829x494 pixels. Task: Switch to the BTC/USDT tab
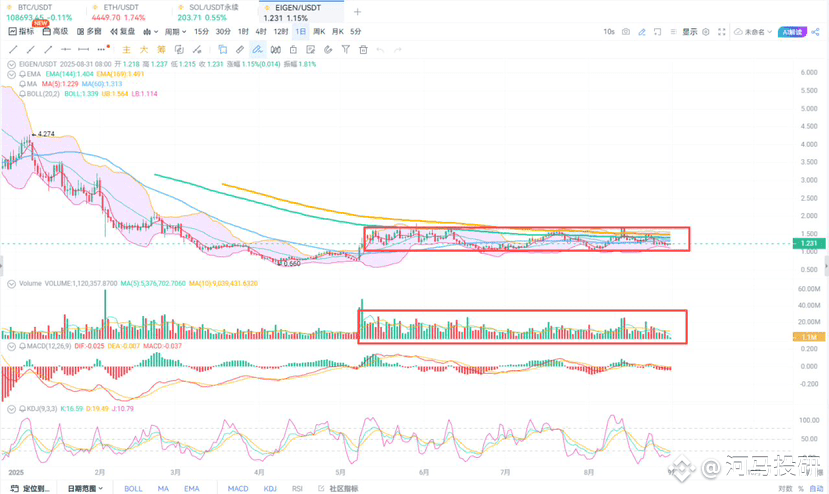click(40, 12)
